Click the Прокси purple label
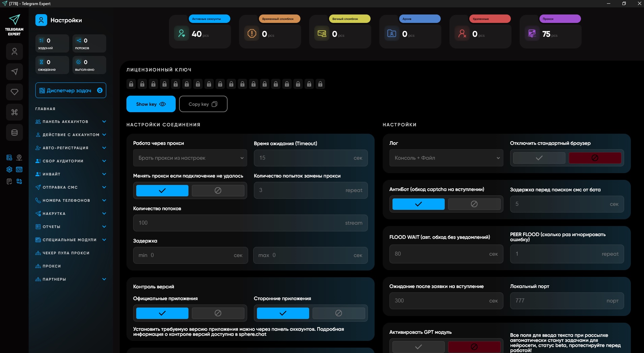This screenshot has width=644, height=353. 560,19
